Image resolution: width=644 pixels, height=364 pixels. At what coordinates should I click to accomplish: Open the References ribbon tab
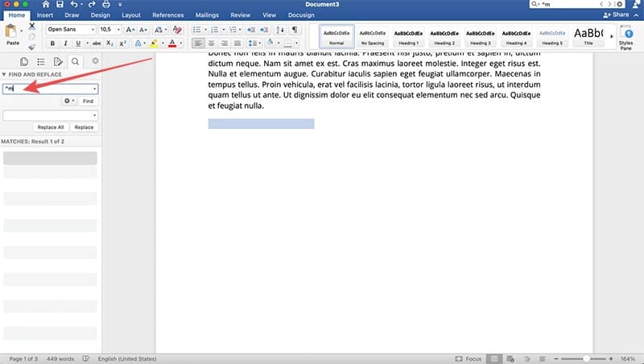pos(167,14)
